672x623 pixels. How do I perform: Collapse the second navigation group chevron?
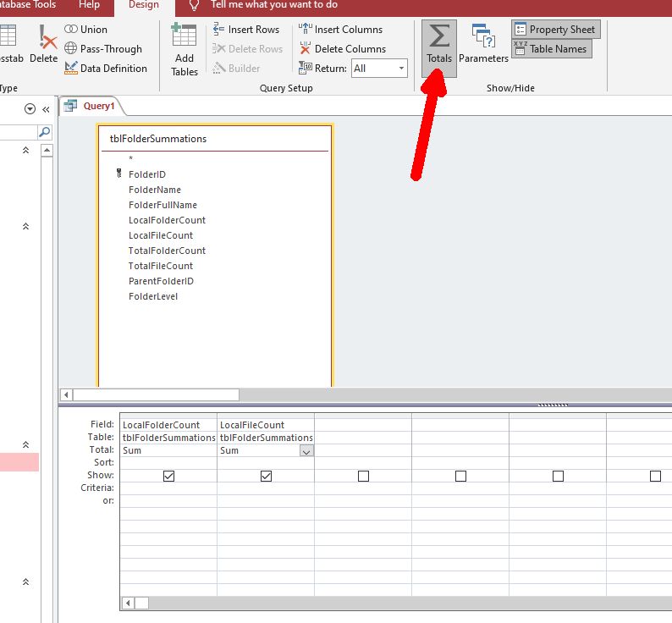tap(25, 226)
